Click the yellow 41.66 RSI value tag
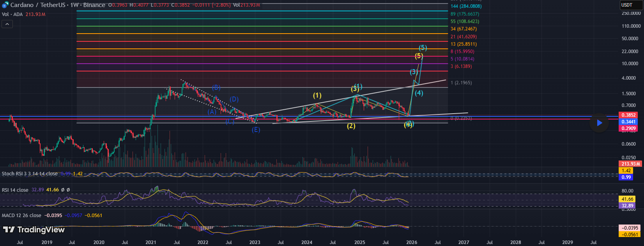The image size is (644, 246). click(627, 199)
